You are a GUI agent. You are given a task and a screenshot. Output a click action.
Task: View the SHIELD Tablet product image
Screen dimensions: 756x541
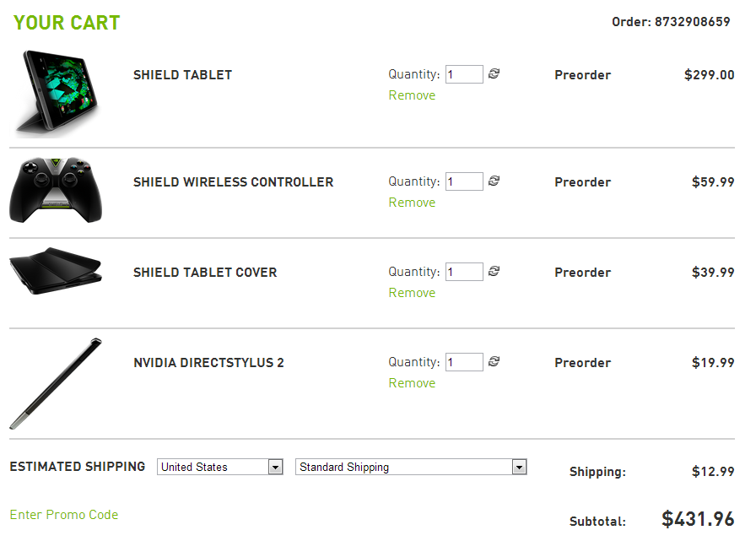(58, 92)
